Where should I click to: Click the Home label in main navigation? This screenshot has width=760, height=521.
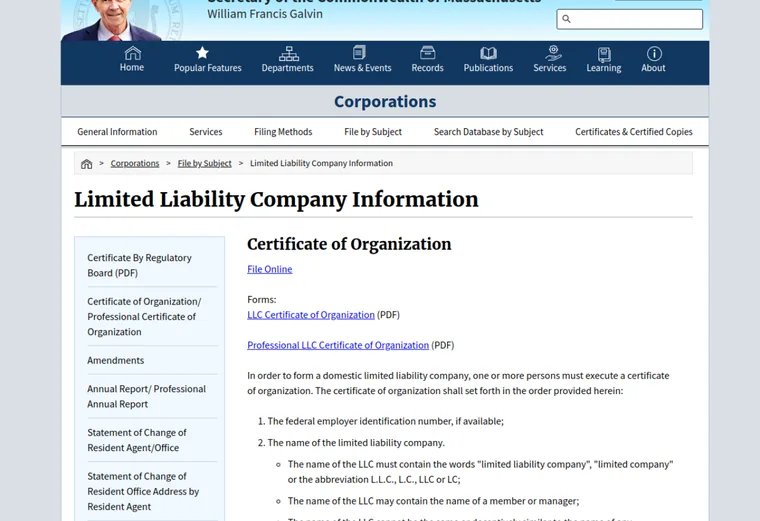click(x=132, y=67)
